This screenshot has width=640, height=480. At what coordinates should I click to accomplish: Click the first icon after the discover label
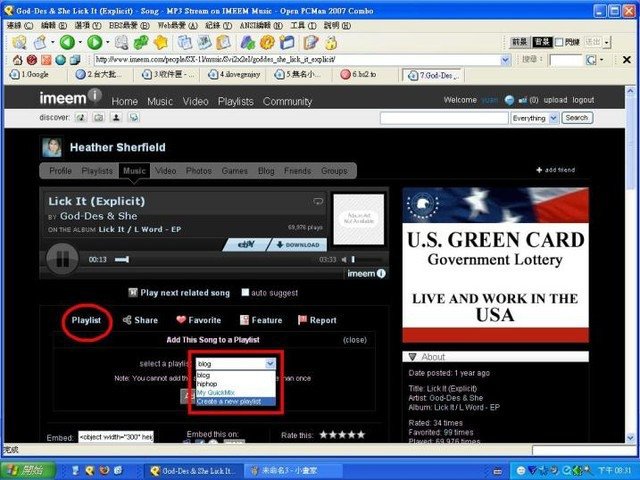point(81,118)
